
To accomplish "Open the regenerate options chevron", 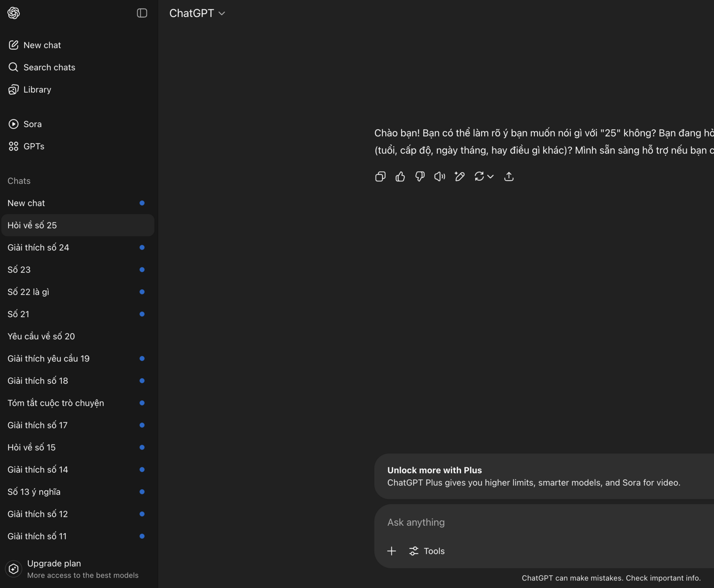I will pos(490,176).
